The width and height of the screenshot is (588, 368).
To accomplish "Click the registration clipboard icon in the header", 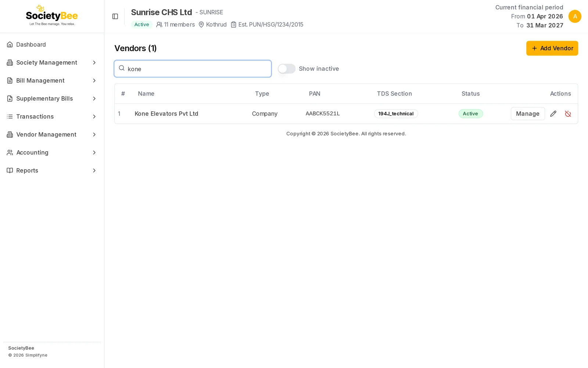I will (x=233, y=25).
